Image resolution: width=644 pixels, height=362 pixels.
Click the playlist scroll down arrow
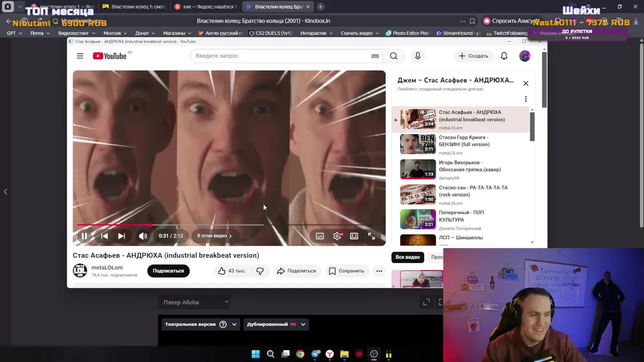[x=532, y=242]
